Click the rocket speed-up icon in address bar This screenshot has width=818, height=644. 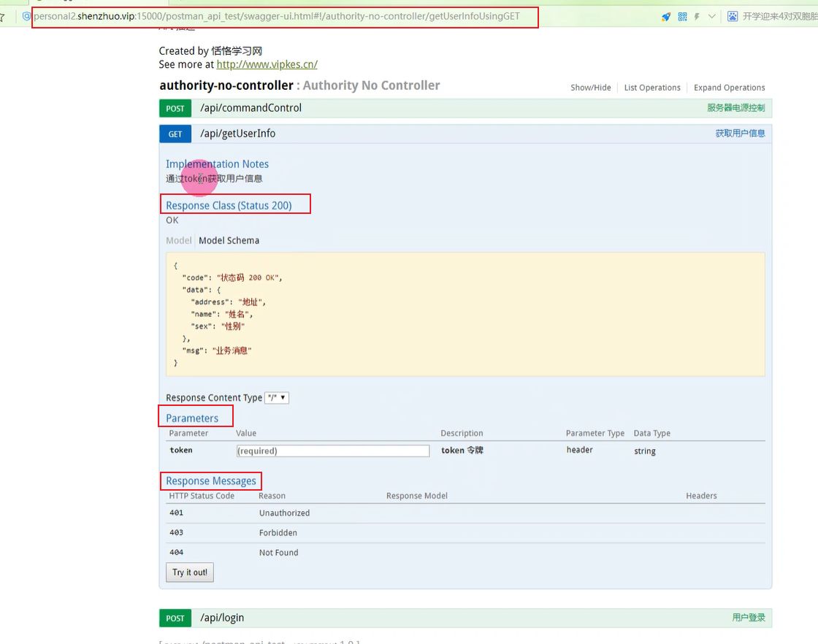tap(665, 17)
